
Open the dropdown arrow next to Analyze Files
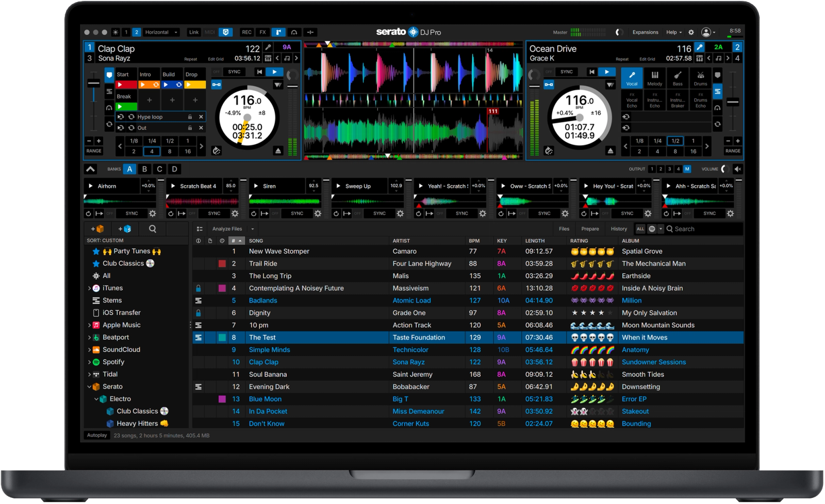pyautogui.click(x=253, y=229)
